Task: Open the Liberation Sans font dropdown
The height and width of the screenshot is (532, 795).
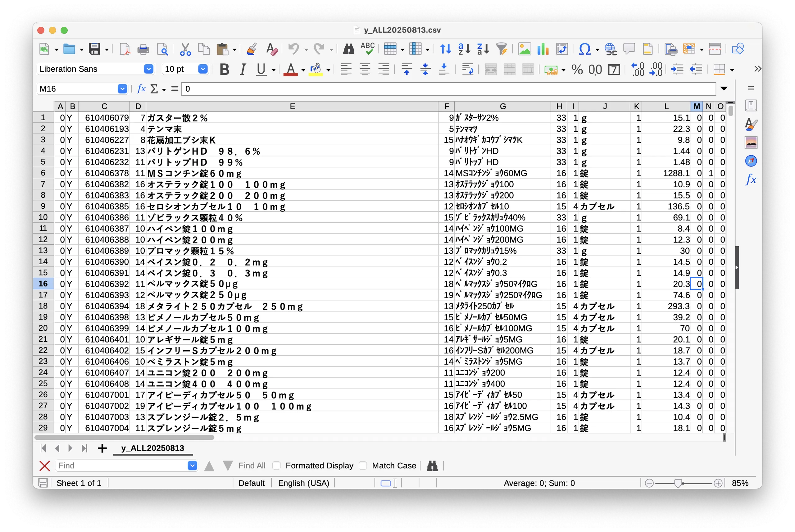Action: (148, 69)
